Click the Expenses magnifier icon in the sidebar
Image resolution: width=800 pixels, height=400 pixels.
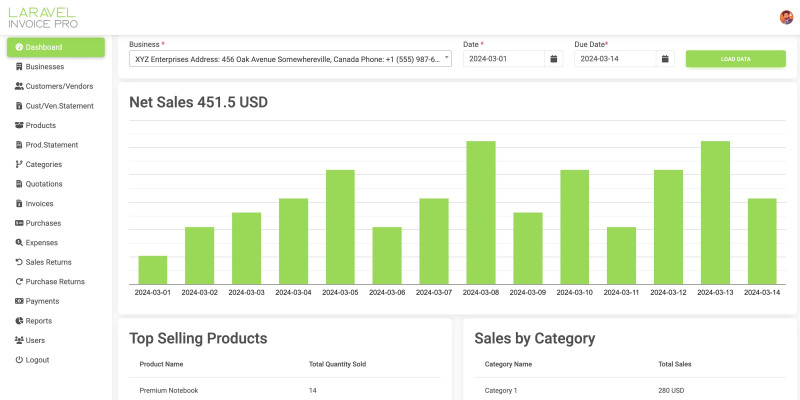point(19,243)
